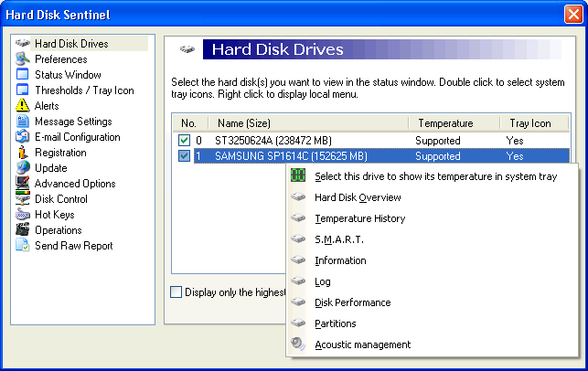Click speaker icon beside Acoustic management
Viewport: 588px width, 371px height.
click(x=298, y=344)
